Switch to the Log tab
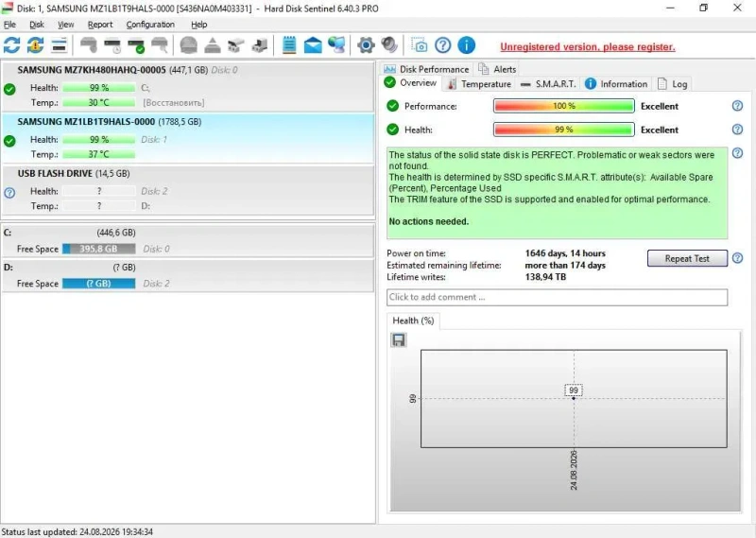The image size is (756, 538). (672, 84)
